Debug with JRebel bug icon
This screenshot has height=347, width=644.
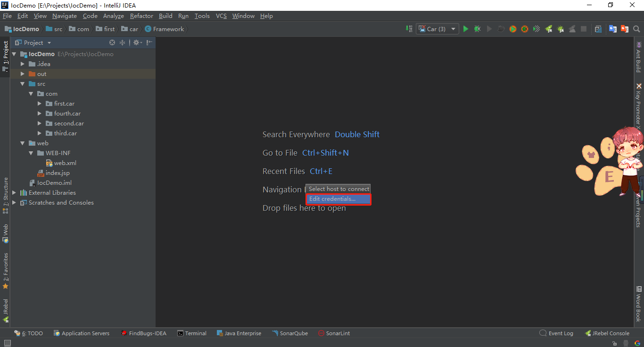point(561,29)
